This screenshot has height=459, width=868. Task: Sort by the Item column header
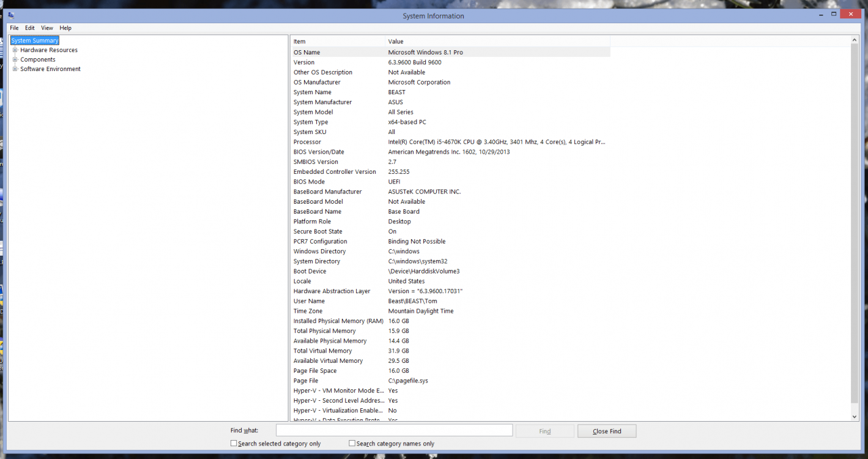(338, 42)
